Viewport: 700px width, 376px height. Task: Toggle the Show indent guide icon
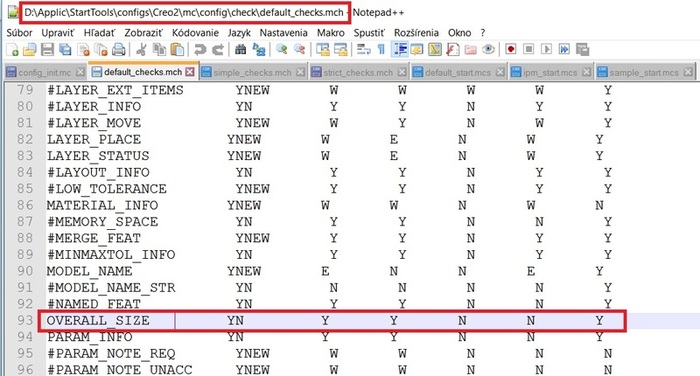(x=400, y=50)
